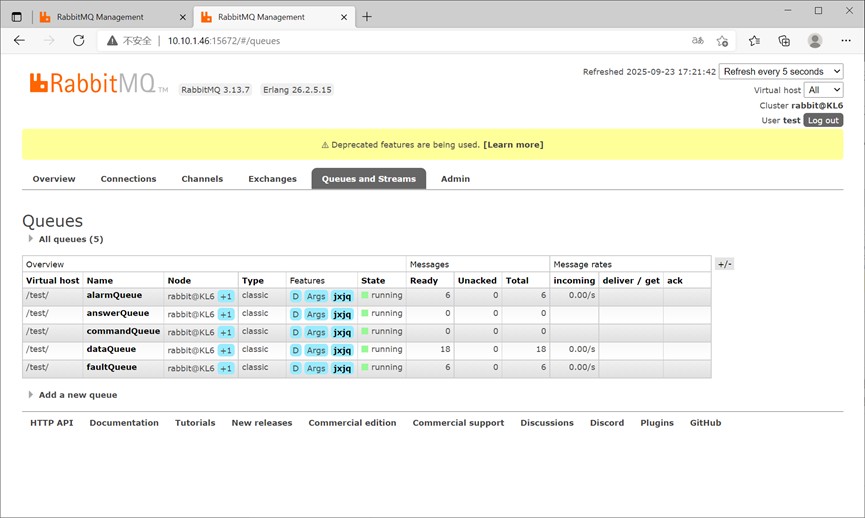
Task: Click the browser back arrow
Action: click(x=20, y=41)
